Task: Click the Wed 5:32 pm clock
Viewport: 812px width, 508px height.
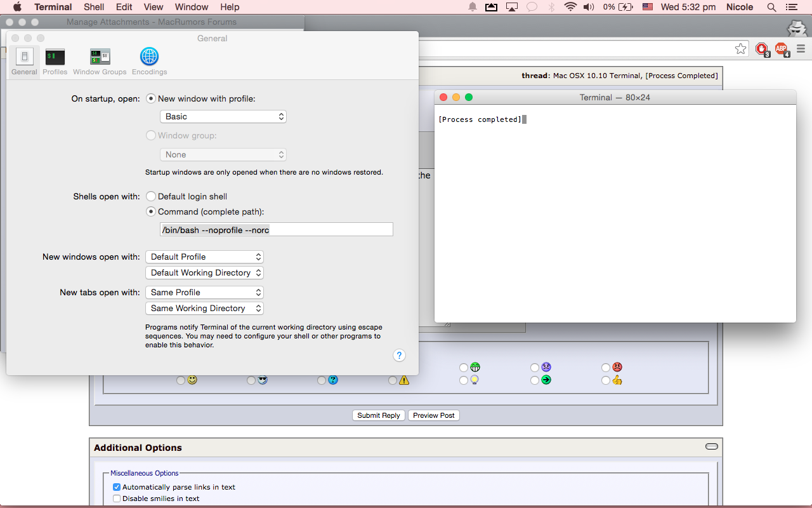Action: (x=688, y=7)
